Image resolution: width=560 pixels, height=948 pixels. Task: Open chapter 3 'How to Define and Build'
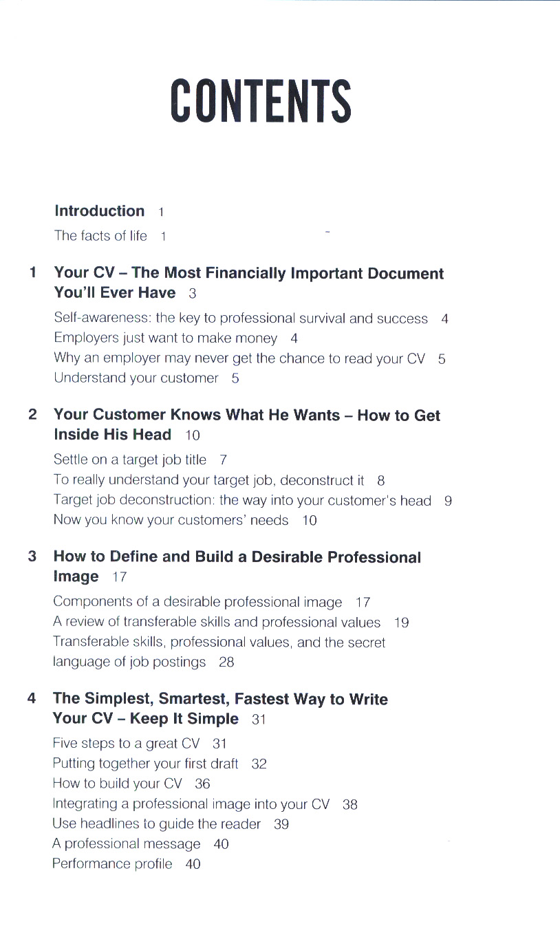click(x=237, y=557)
